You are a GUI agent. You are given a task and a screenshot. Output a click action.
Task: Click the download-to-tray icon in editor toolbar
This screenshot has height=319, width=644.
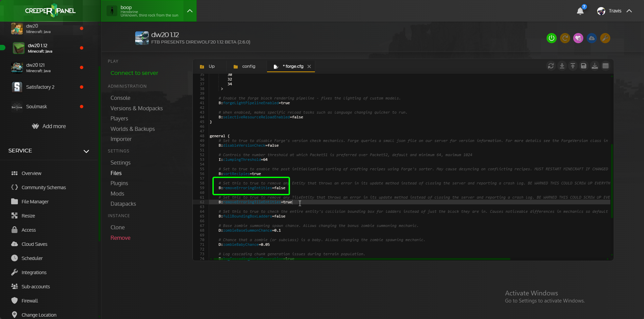595,66
